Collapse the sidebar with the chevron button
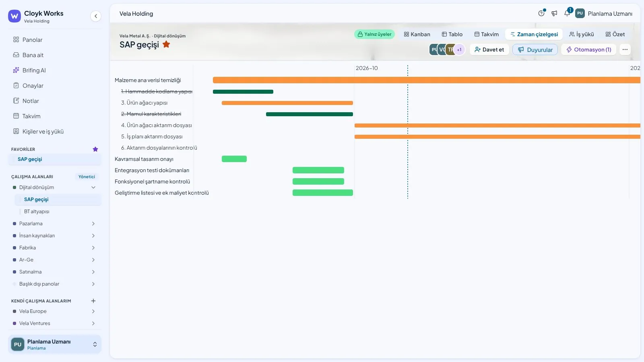The height and width of the screenshot is (362, 644). click(95, 16)
